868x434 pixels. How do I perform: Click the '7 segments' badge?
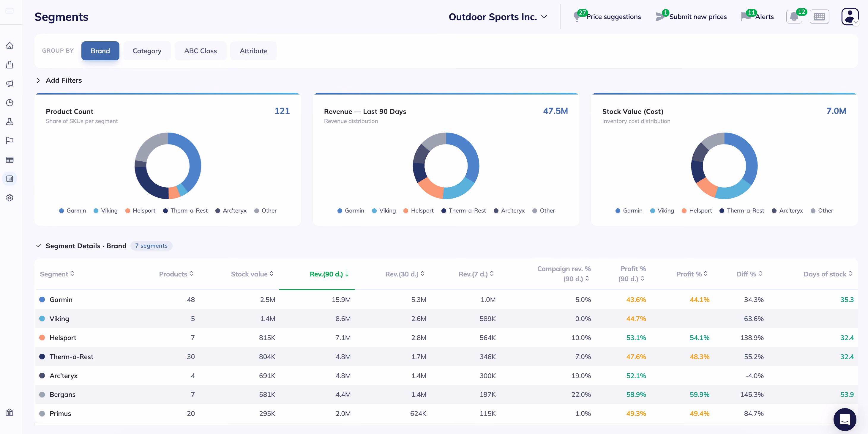coord(151,246)
